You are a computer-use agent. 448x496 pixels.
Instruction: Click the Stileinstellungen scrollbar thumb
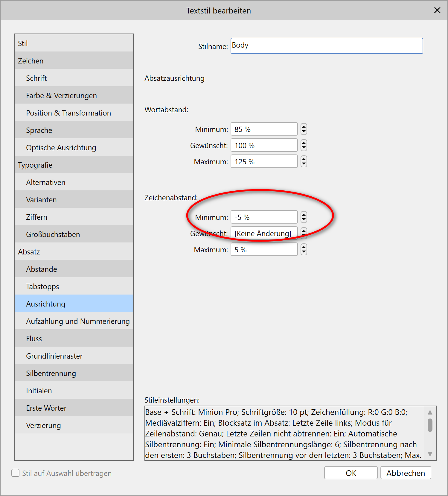pos(430,425)
